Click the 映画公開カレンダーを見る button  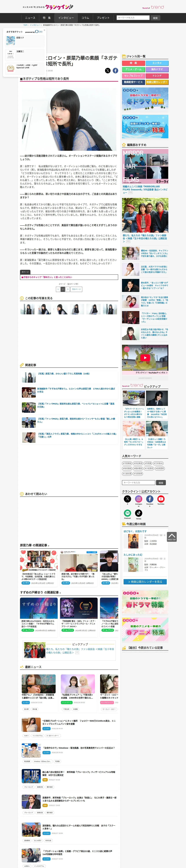point(145,582)
